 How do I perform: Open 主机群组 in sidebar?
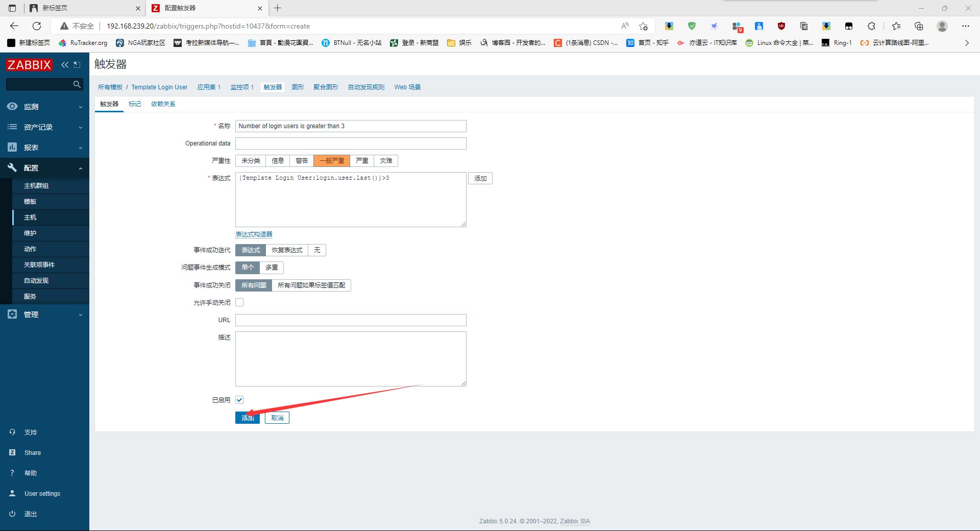point(36,186)
